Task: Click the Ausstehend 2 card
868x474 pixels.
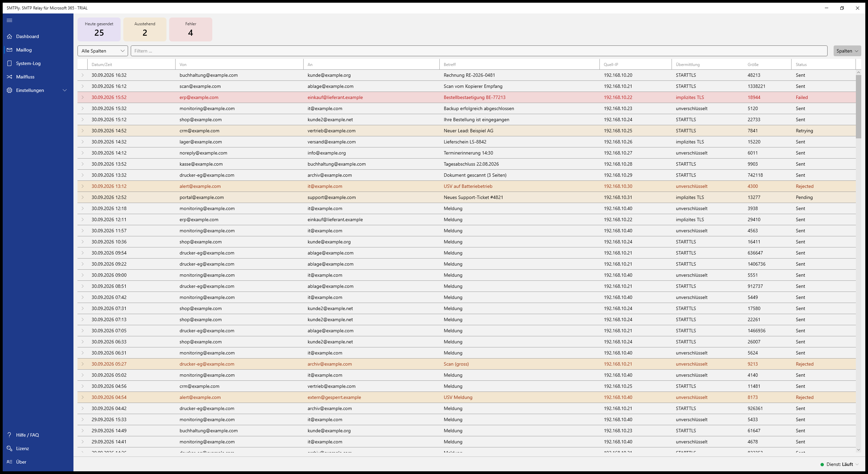Action: [145, 29]
